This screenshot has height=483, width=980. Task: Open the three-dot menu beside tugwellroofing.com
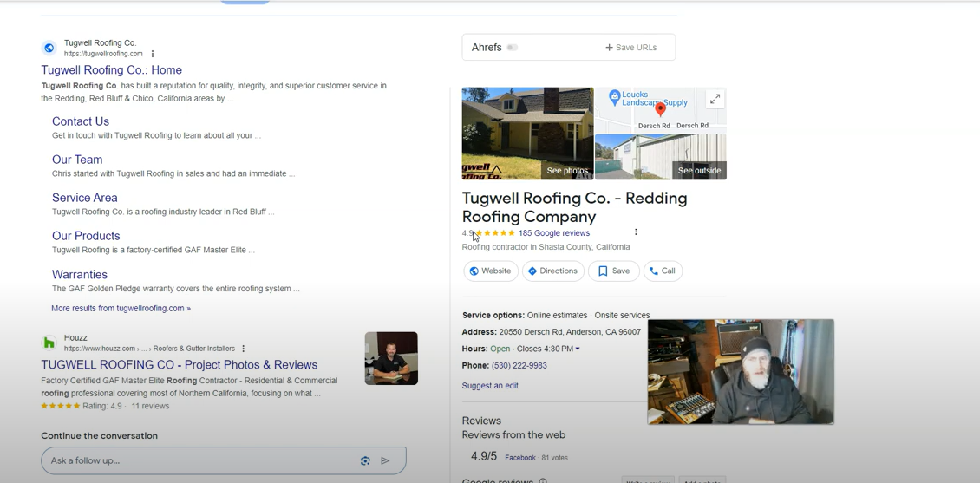pos(153,54)
